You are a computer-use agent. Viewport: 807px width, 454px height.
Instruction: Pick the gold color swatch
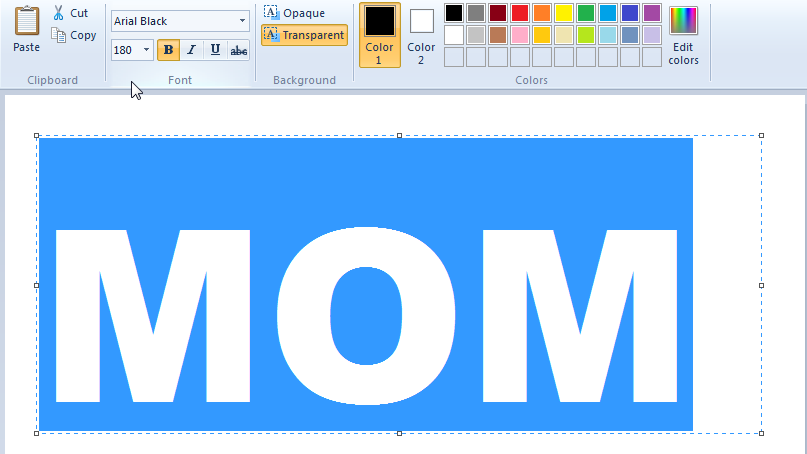[x=542, y=35]
